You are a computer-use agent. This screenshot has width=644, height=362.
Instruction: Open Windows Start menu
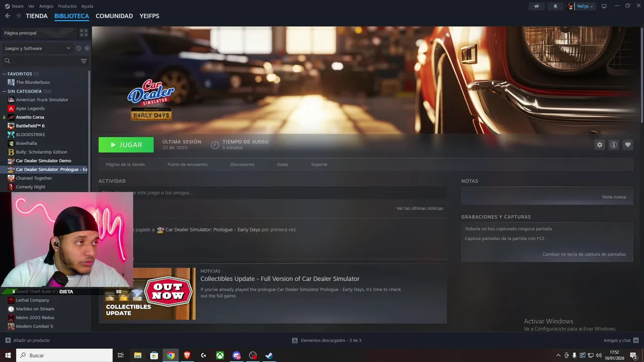(8, 355)
